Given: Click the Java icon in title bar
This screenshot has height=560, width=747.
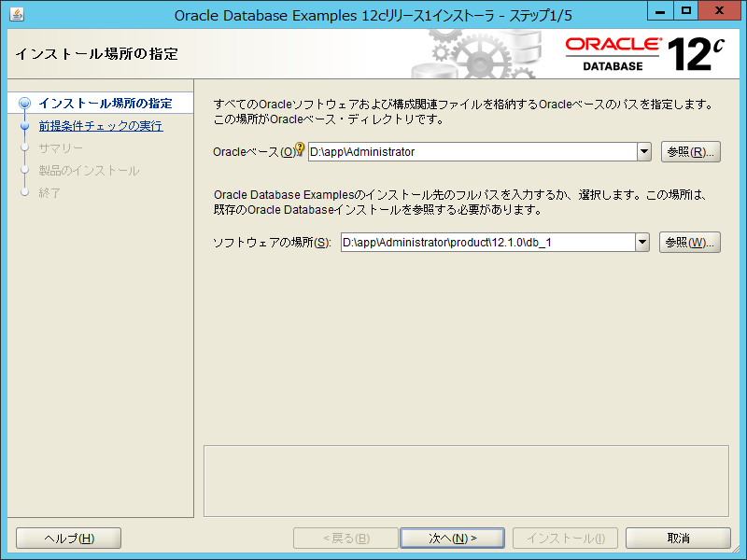Looking at the screenshot, I should (17, 14).
